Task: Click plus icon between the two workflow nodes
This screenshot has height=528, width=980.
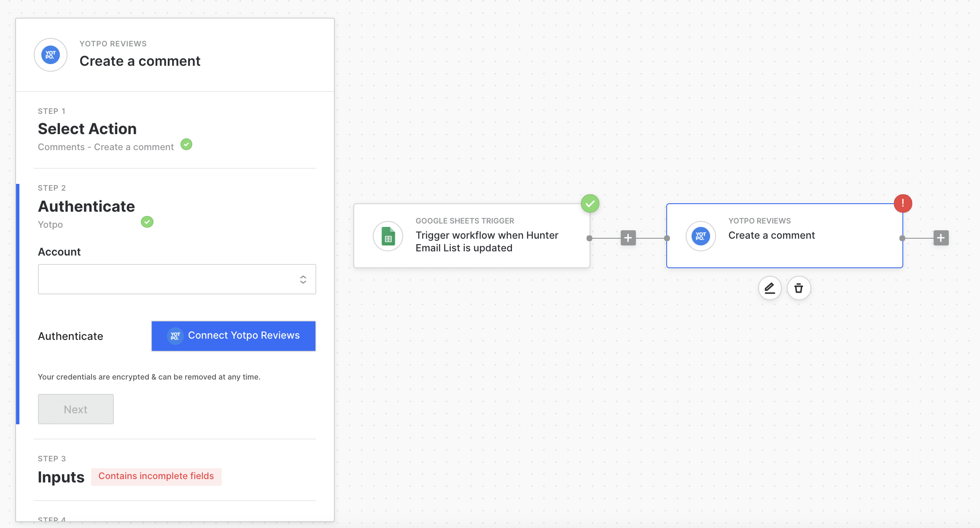Action: 628,238
